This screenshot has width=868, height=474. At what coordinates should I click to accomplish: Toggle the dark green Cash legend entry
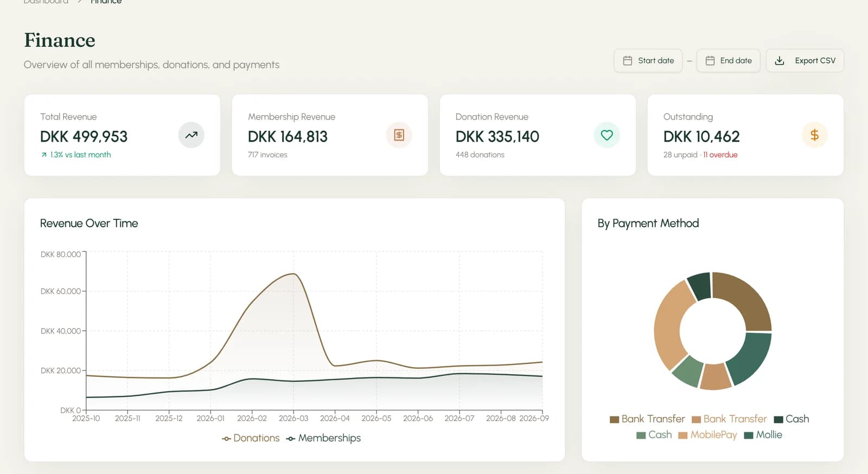click(x=792, y=419)
